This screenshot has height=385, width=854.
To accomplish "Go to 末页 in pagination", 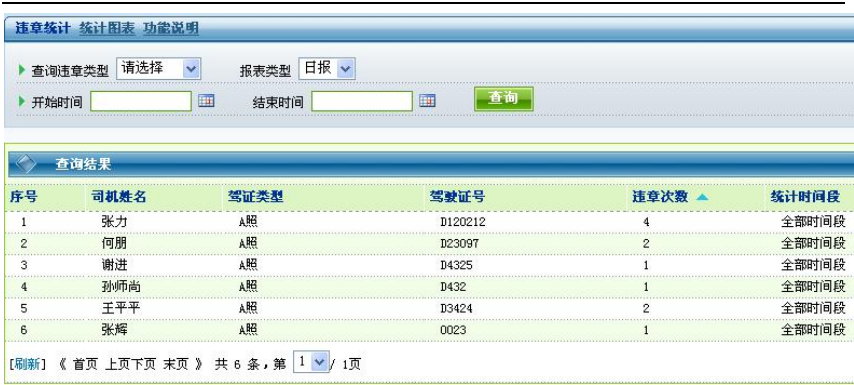I will pyautogui.click(x=175, y=364).
